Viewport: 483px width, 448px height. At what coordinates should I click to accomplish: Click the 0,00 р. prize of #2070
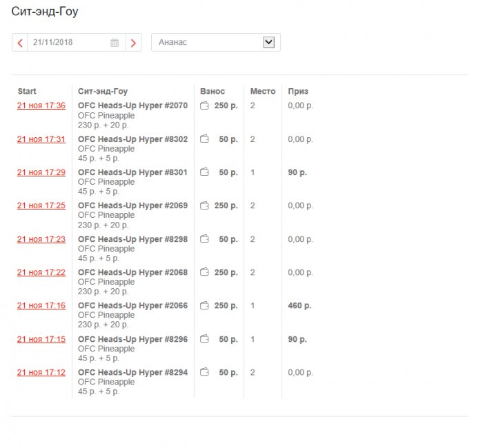click(x=300, y=105)
